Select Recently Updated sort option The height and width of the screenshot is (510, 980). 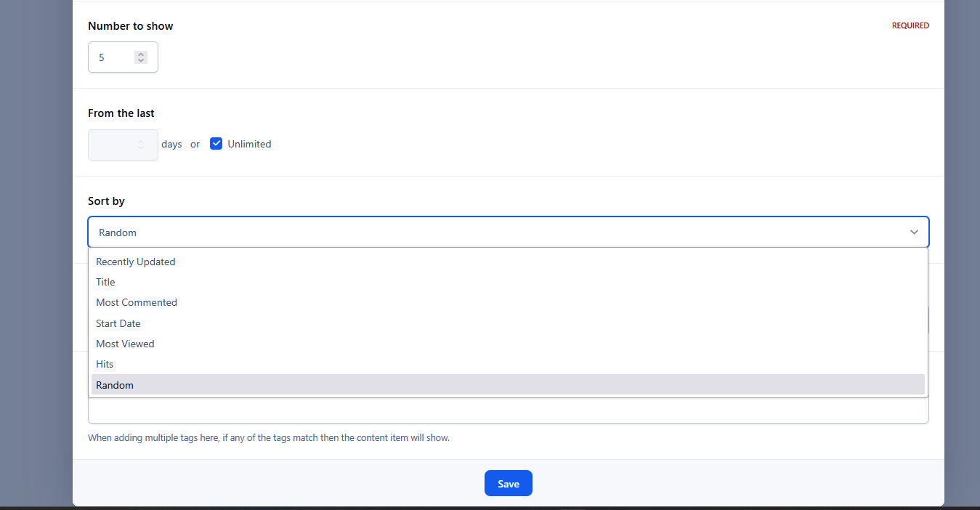[508, 262]
